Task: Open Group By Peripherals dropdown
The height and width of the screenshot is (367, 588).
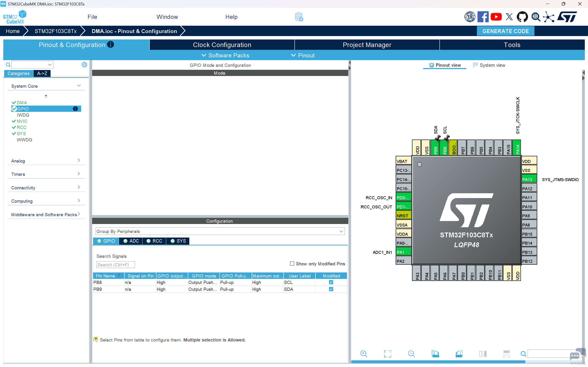Action: (220, 231)
